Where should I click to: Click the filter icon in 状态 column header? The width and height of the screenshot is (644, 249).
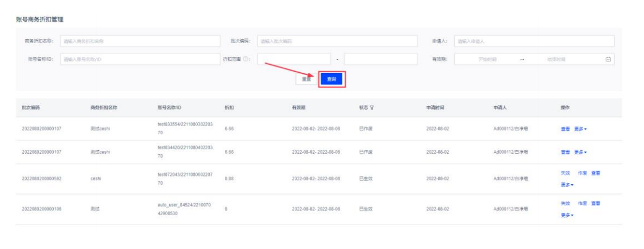click(372, 108)
